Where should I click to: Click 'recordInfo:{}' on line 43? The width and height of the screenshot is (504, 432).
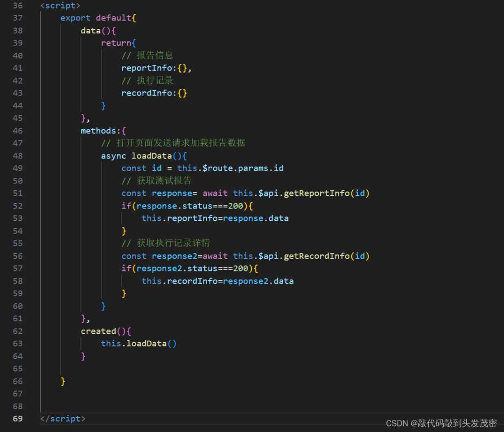pos(154,93)
